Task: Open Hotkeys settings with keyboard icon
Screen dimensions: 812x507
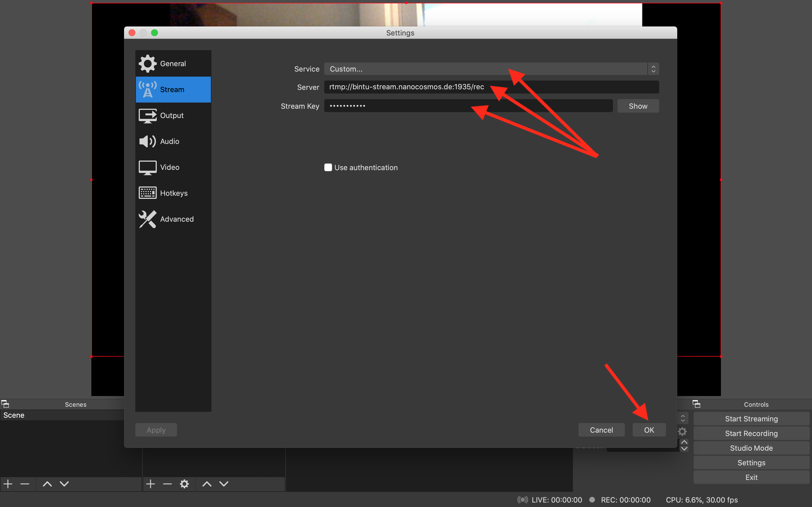Action: pyautogui.click(x=173, y=192)
